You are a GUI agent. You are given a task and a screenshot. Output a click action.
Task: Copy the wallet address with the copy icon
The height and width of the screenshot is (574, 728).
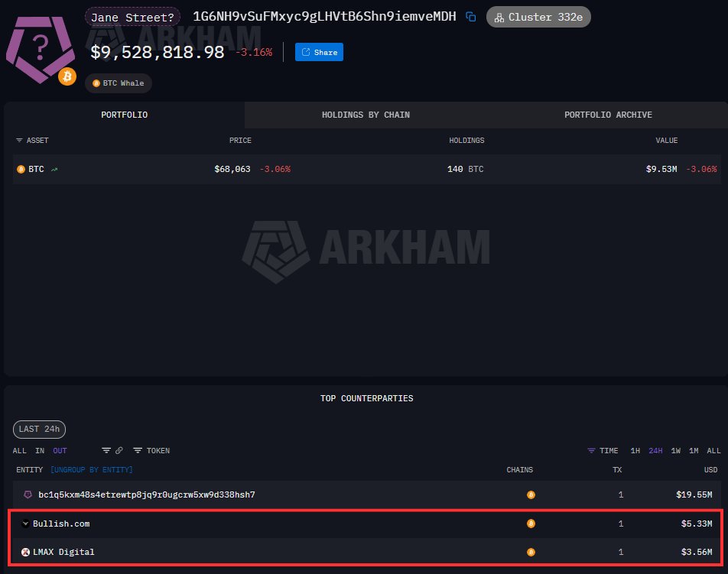pyautogui.click(x=471, y=17)
